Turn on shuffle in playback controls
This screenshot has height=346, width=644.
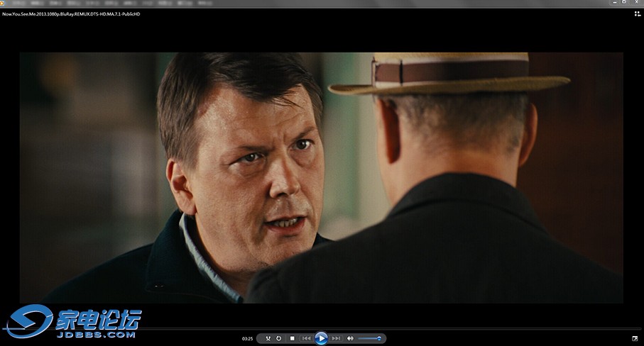(268, 339)
